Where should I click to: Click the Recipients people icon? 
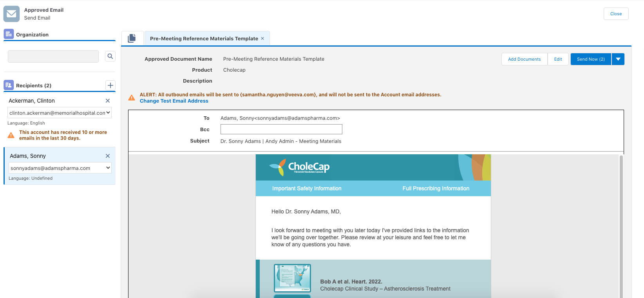pyautogui.click(x=9, y=85)
